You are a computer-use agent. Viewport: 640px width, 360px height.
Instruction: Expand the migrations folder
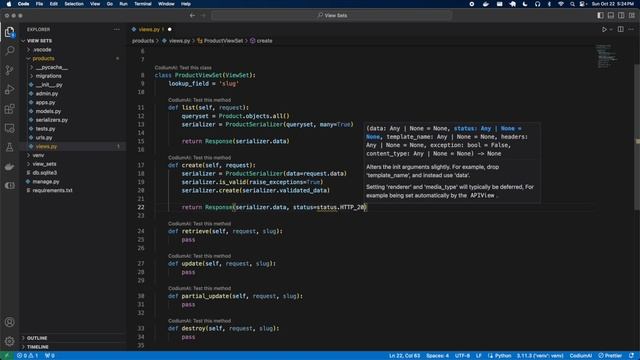(x=73, y=76)
